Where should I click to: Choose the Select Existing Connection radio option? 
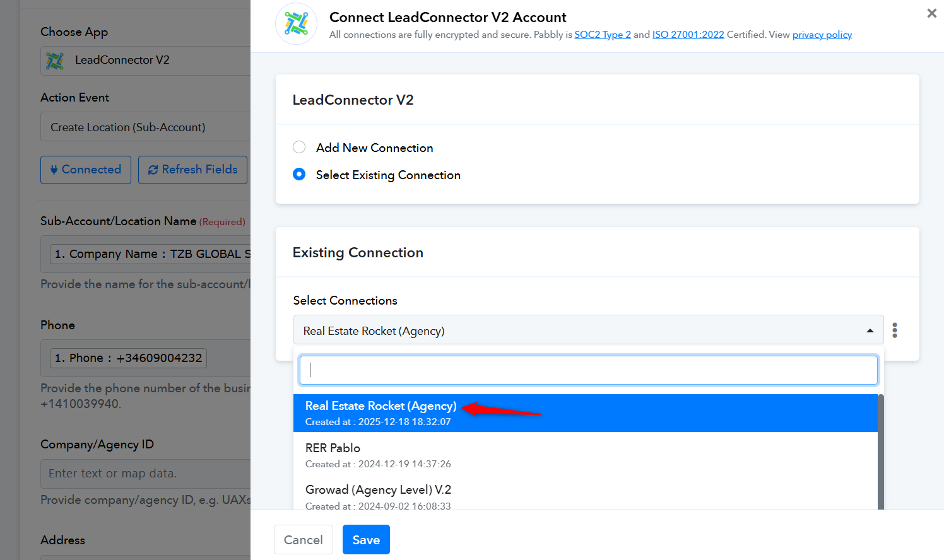click(299, 175)
